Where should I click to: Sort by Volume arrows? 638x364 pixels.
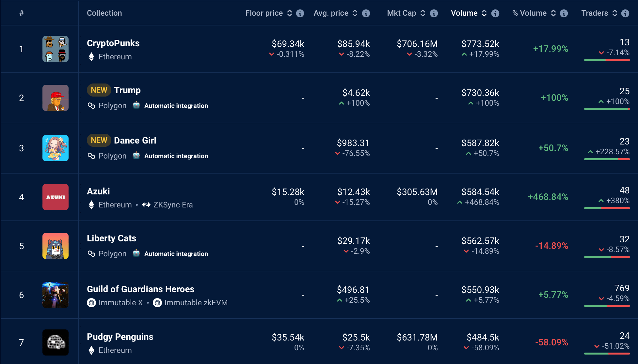click(484, 13)
